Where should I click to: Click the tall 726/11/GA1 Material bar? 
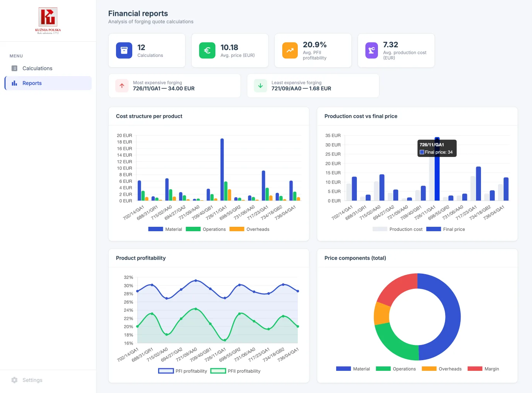[x=222, y=170]
